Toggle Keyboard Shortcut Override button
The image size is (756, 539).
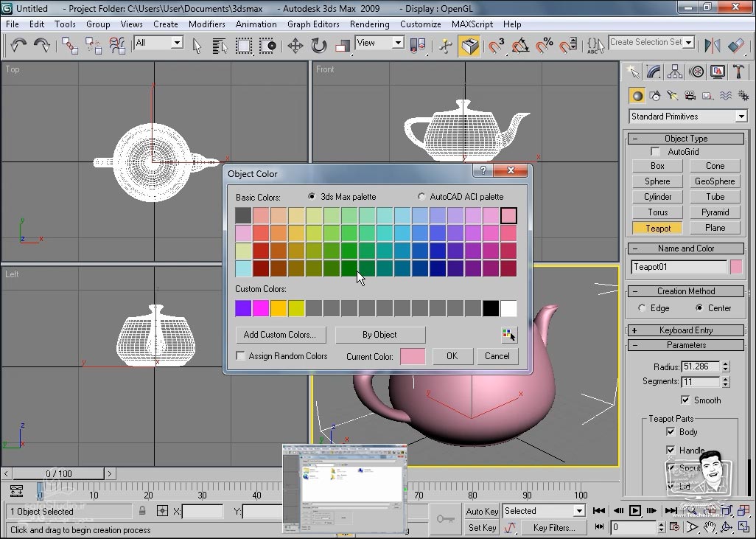point(469,46)
